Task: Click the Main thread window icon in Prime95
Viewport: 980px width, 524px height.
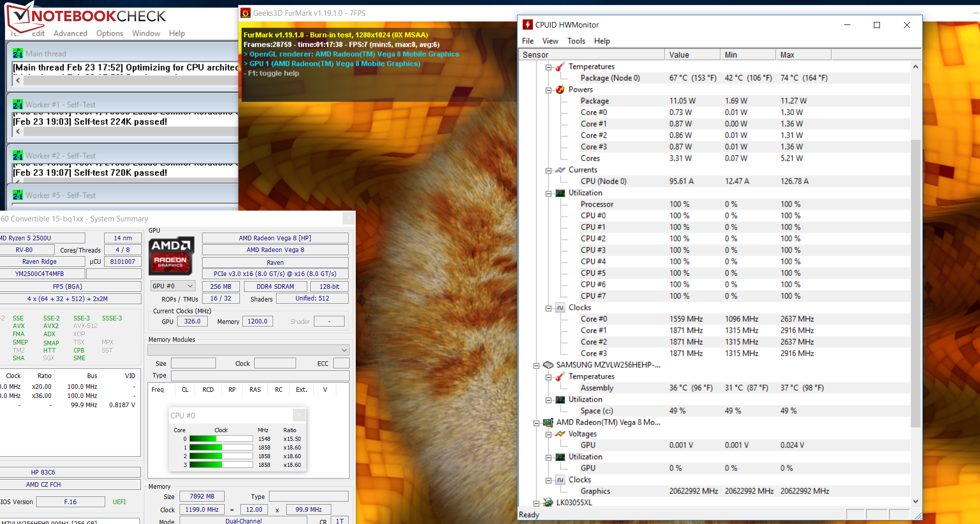Action: point(18,54)
